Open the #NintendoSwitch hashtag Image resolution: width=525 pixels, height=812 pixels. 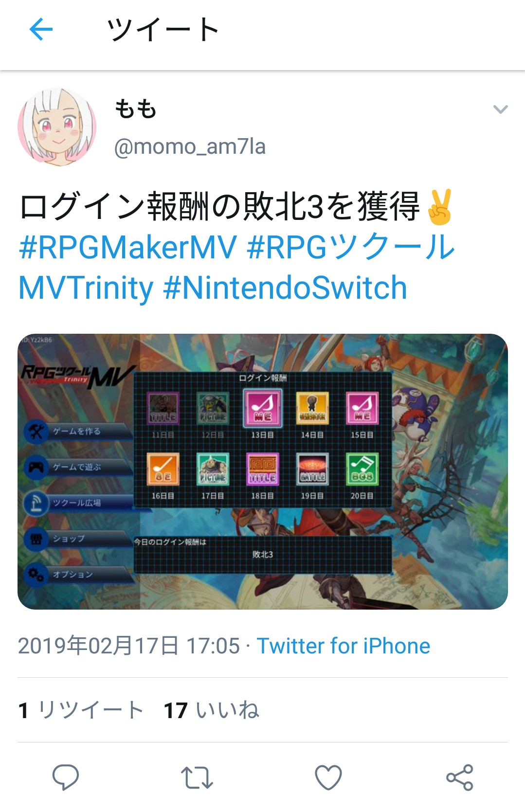[x=285, y=288]
